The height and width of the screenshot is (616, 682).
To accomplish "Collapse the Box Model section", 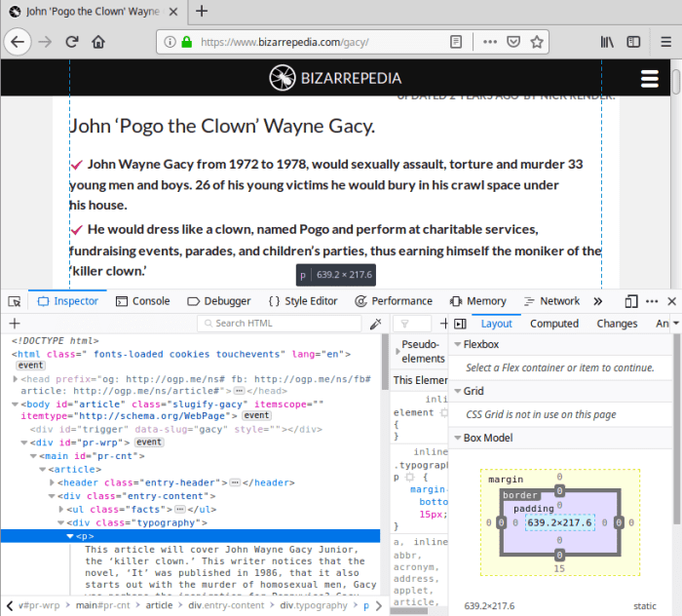I will (458, 438).
